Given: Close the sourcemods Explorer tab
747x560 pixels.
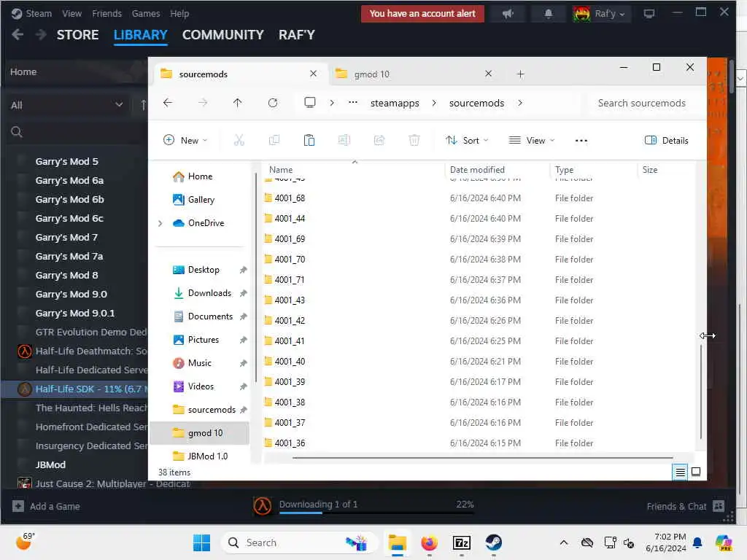Looking at the screenshot, I should pyautogui.click(x=313, y=74).
